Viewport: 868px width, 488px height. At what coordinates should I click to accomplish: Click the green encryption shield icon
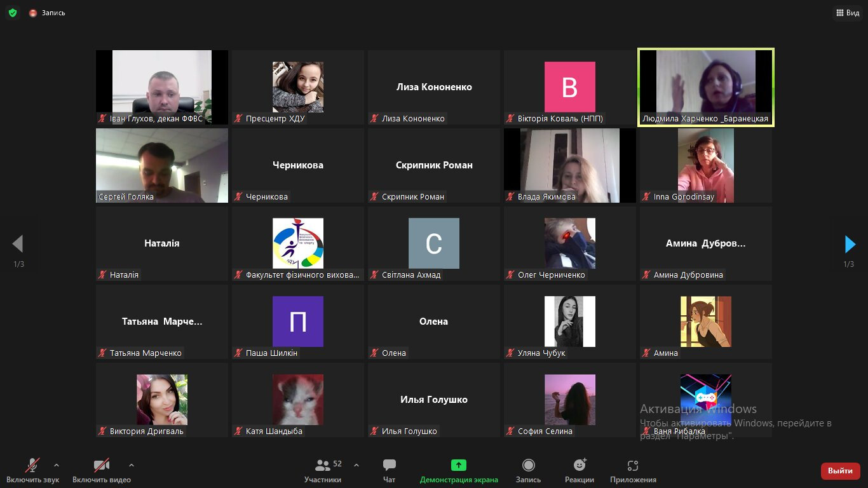(13, 13)
